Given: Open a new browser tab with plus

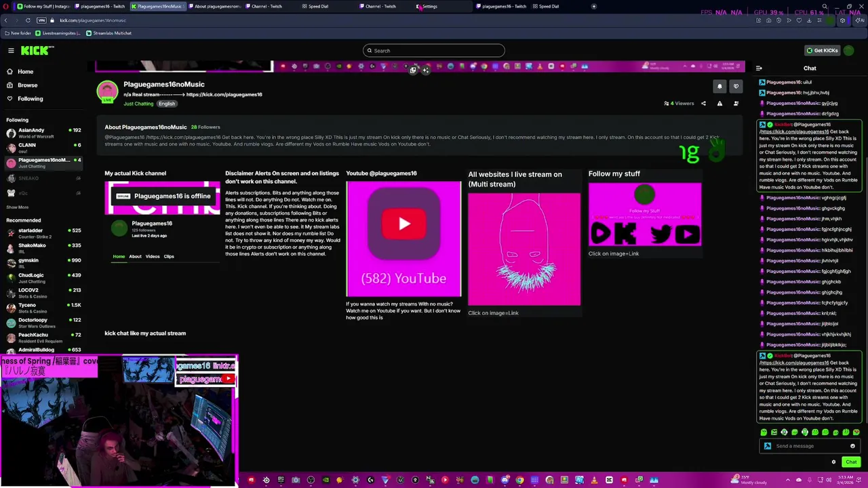Looking at the screenshot, I should [x=593, y=6].
